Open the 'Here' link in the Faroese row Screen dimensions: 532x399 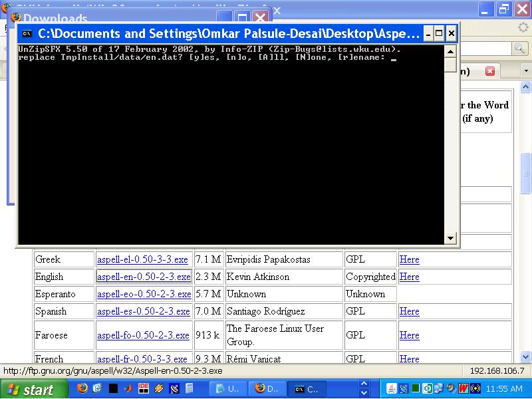[x=409, y=335]
